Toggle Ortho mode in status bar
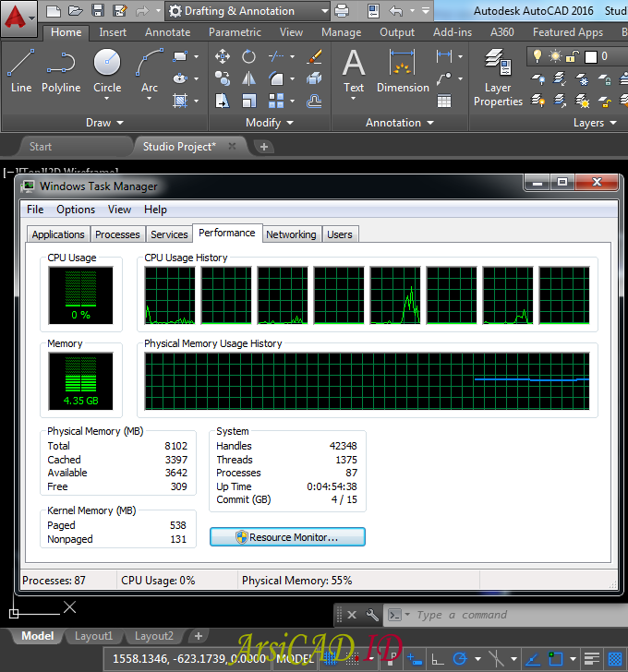This screenshot has height=672, width=628. [x=437, y=658]
